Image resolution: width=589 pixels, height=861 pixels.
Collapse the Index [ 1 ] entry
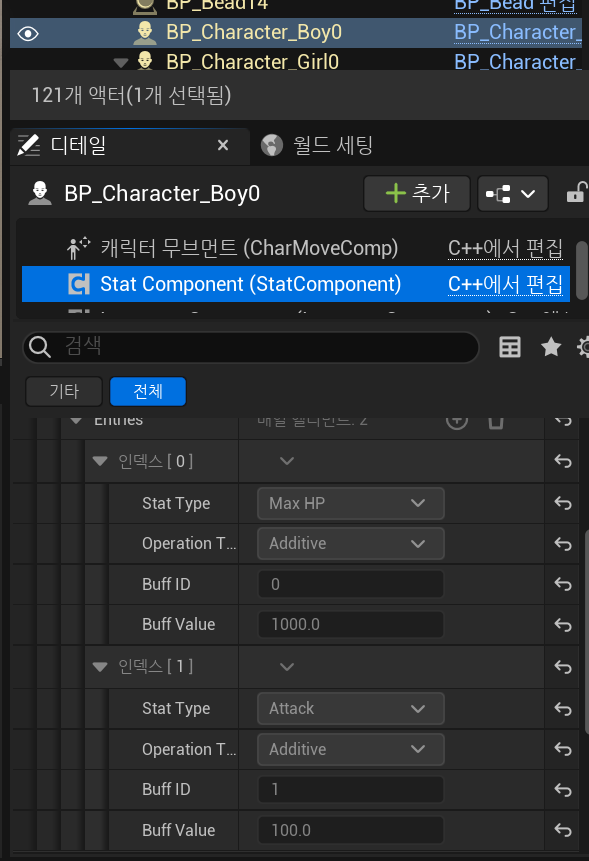(x=100, y=667)
